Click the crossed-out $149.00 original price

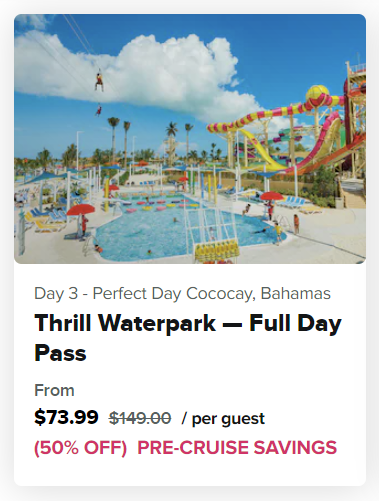(140, 418)
